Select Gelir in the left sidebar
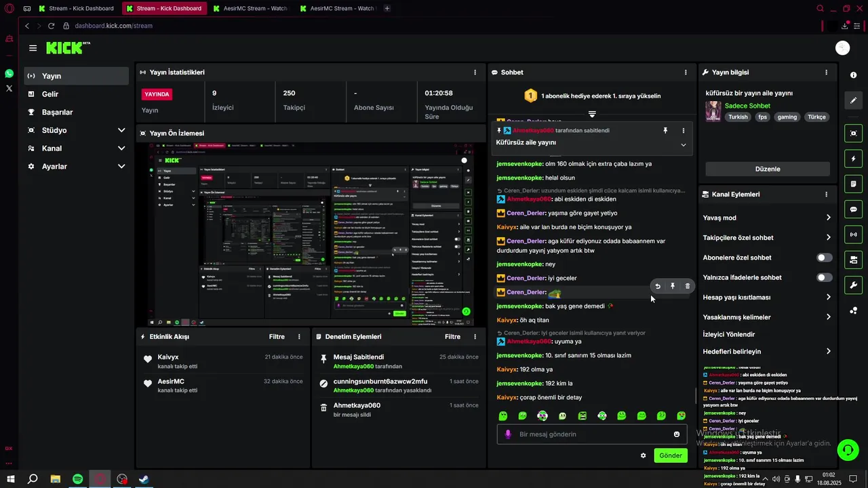Screen dimensions: 868x488 coord(76,94)
